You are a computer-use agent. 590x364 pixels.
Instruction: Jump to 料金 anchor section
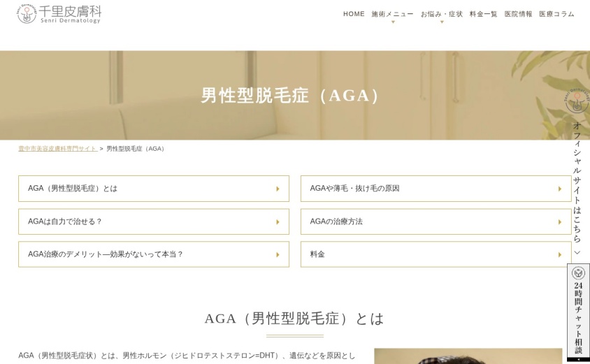coord(436,254)
